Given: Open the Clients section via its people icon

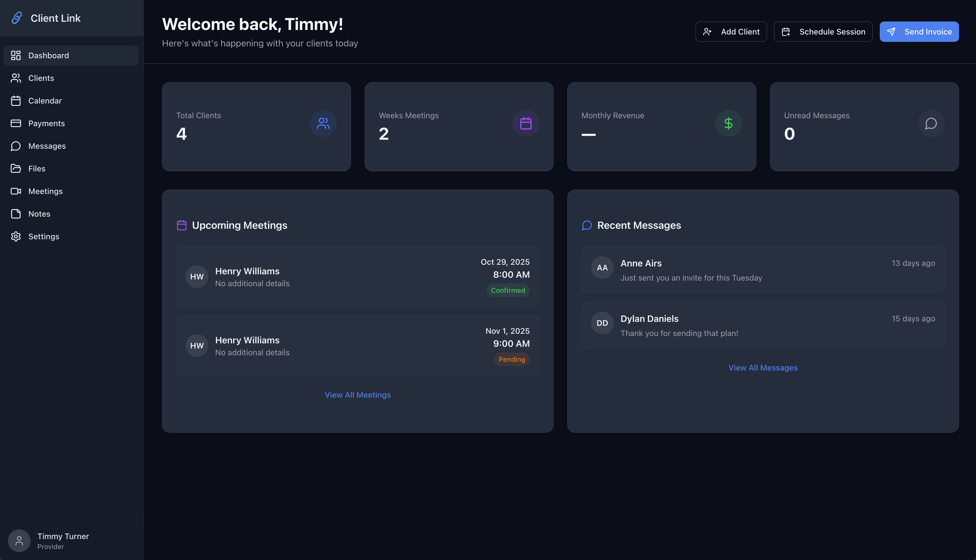Looking at the screenshot, I should (x=16, y=78).
